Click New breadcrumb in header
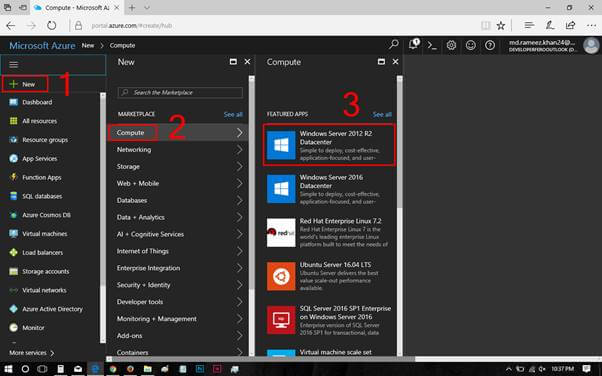The image size is (602, 376). pyautogui.click(x=88, y=45)
